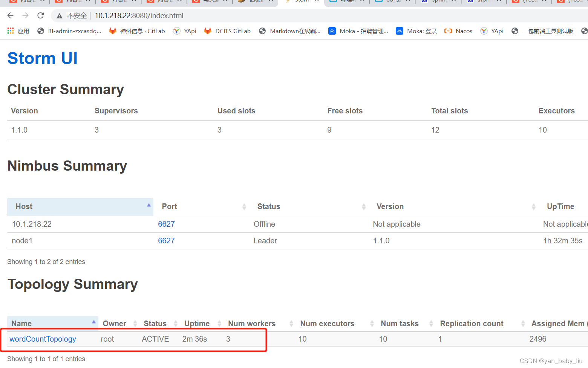Viewport: 588px width, 368px height.
Task: Sort topologies by Name column
Action: (53, 324)
